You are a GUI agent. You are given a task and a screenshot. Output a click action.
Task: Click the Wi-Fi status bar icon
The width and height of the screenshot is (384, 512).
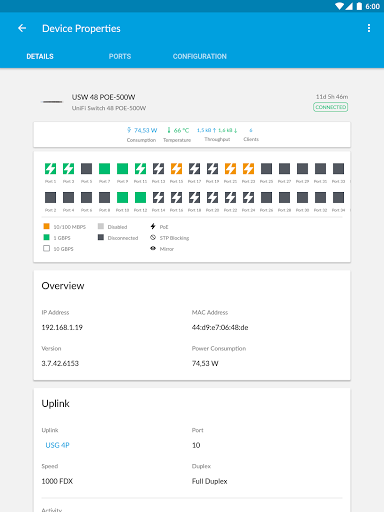click(x=339, y=6)
